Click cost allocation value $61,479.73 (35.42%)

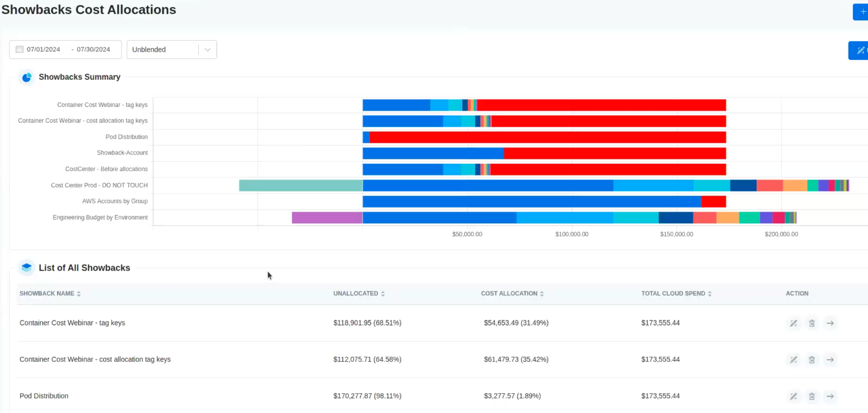click(516, 359)
